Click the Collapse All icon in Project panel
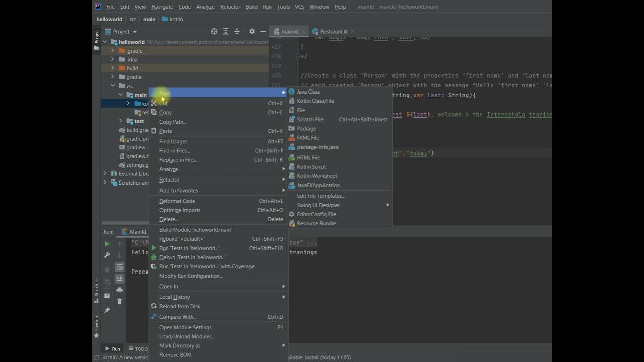 pos(237,31)
